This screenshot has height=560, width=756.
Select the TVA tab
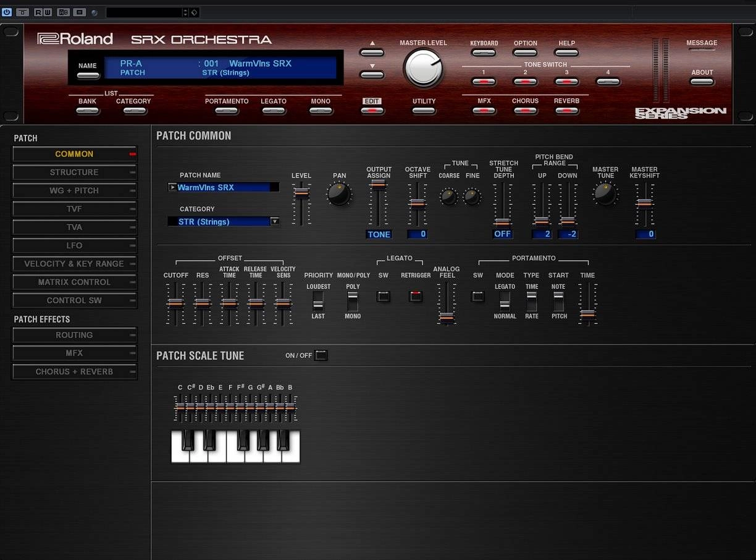[x=74, y=227]
